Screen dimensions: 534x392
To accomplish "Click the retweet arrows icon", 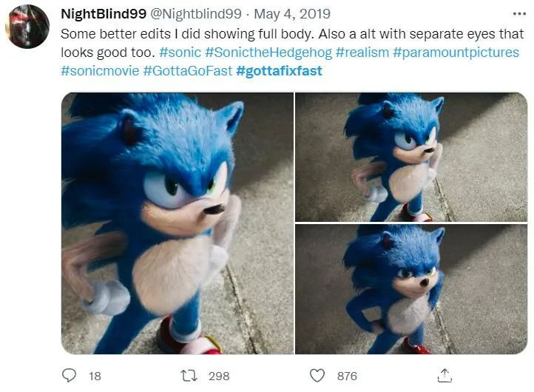I will (191, 376).
